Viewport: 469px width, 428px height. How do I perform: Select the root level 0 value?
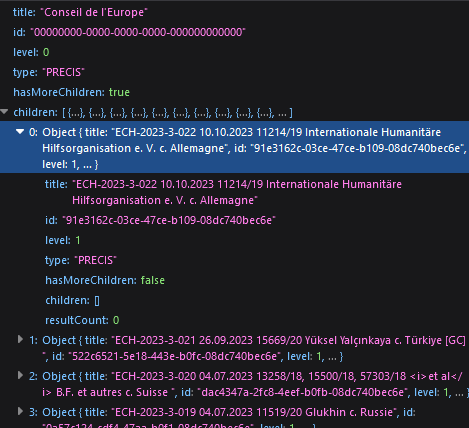(x=46, y=52)
